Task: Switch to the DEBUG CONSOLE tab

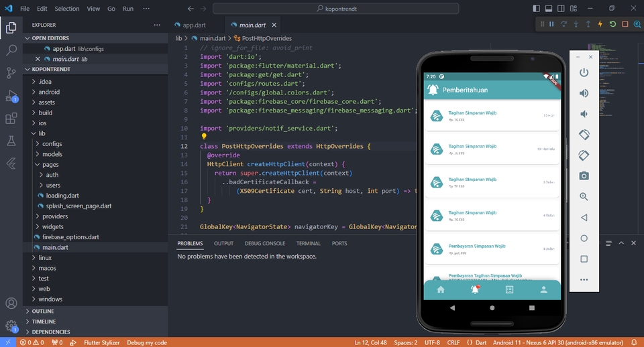Action: pyautogui.click(x=264, y=244)
